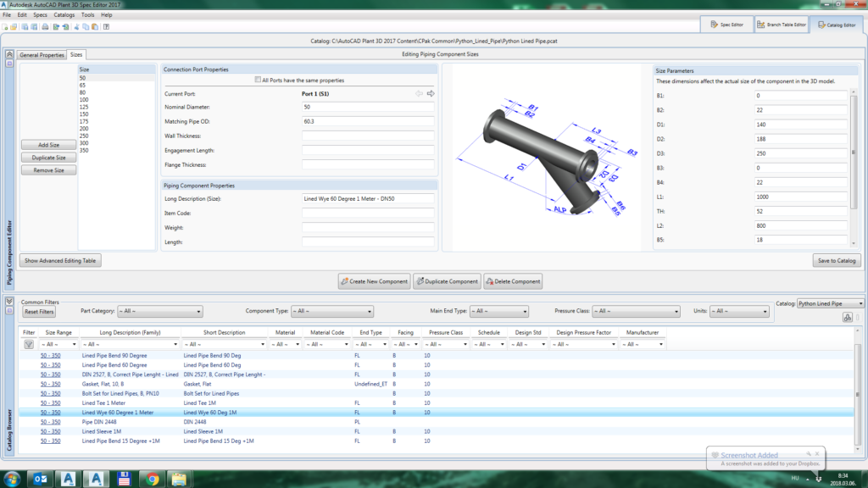
Task: Go to previous port with left arrow
Action: coord(419,93)
